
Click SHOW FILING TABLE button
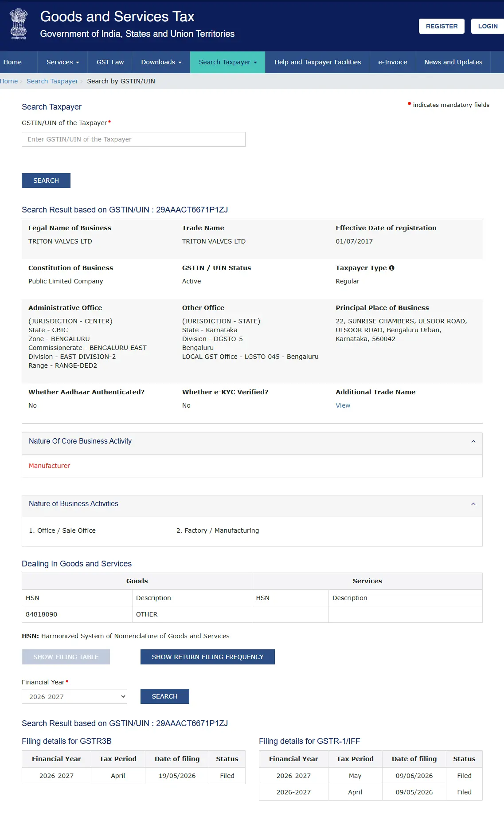tap(66, 657)
